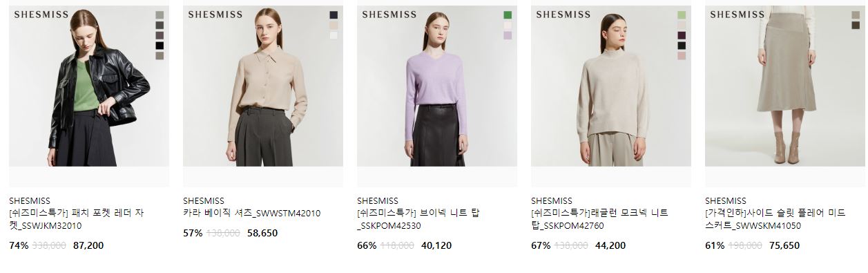The height and width of the screenshot is (273, 868).
Task: Choose navy swatch on collar basic shirt
Action: (x=334, y=15)
